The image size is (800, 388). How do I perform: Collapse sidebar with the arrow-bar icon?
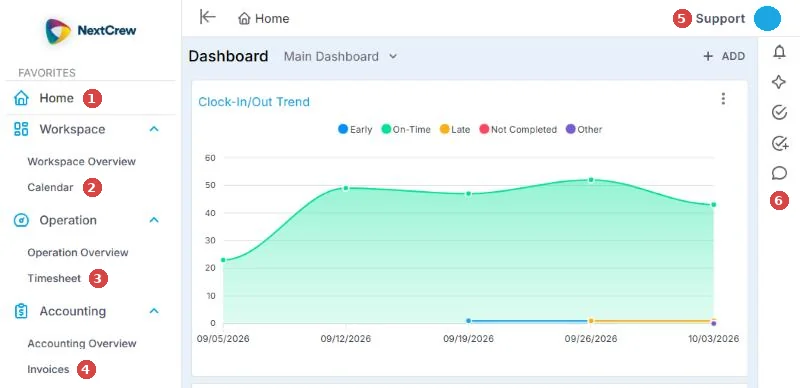207,17
